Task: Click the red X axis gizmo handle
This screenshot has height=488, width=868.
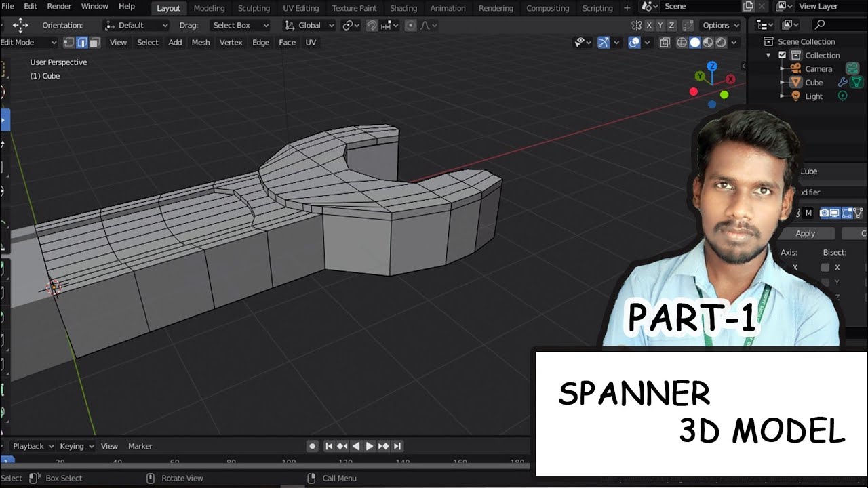Action: (x=731, y=79)
